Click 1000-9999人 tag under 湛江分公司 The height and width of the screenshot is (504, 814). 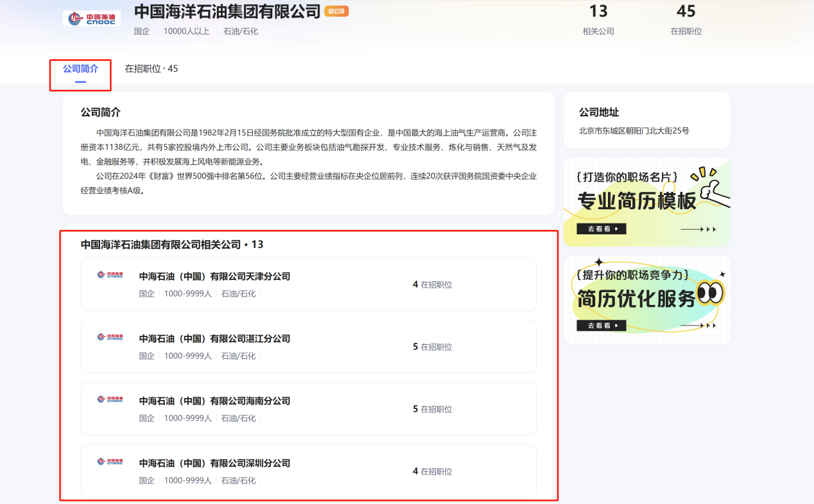click(x=187, y=356)
